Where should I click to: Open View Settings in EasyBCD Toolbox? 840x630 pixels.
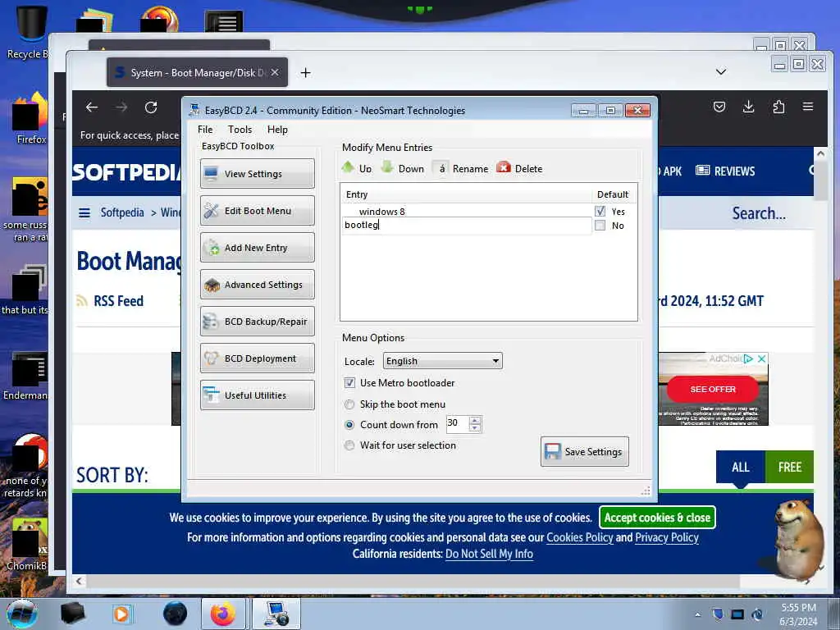pyautogui.click(x=257, y=174)
